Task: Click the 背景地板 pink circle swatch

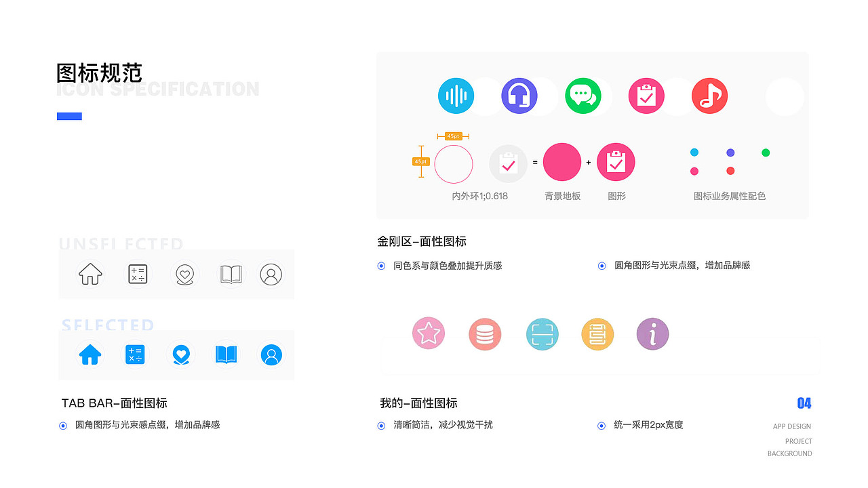Action: pyautogui.click(x=562, y=162)
